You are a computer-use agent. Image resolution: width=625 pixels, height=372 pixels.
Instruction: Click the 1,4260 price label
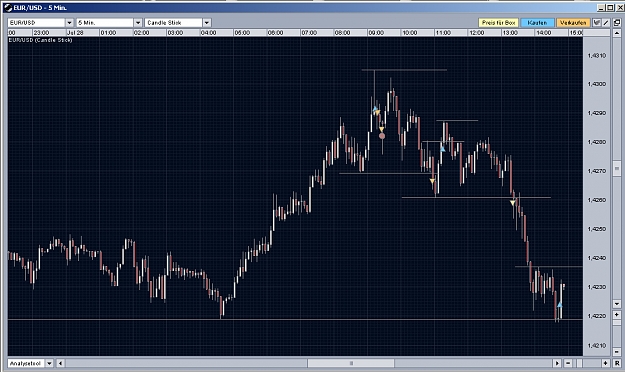(597, 200)
